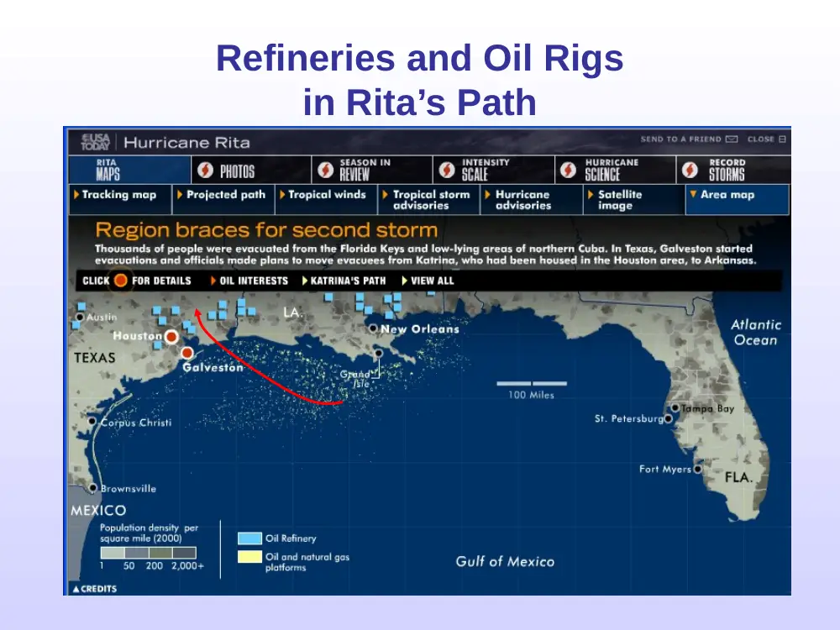Viewport: 840px width, 630px height.
Task: Click the St. Petersburg city dot
Action: point(668,418)
